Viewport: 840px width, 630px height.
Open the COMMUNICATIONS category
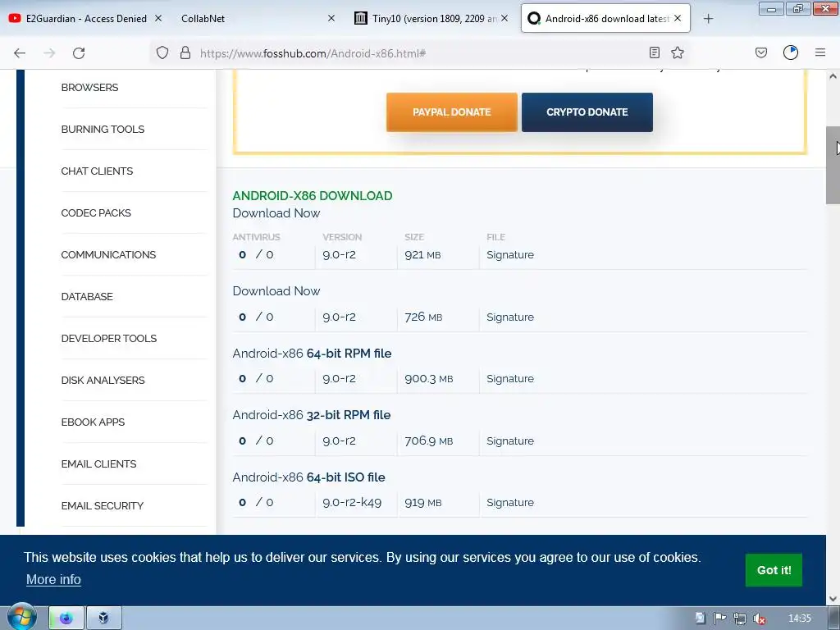click(x=108, y=254)
